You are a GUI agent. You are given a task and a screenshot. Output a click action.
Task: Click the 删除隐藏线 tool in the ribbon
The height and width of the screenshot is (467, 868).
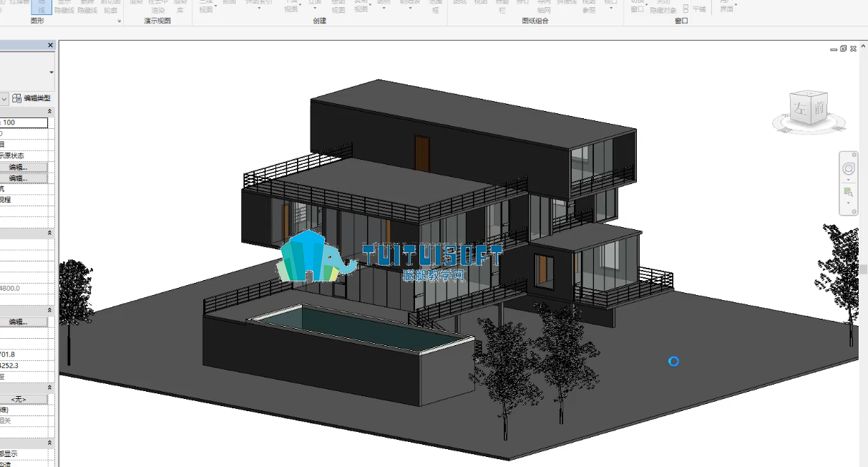tap(87, 6)
